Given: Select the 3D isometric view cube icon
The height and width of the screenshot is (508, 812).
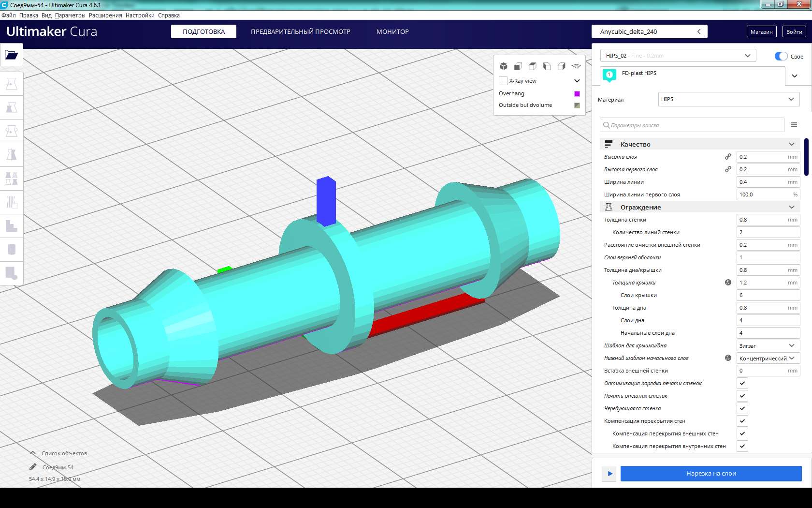Looking at the screenshot, I should (x=503, y=66).
